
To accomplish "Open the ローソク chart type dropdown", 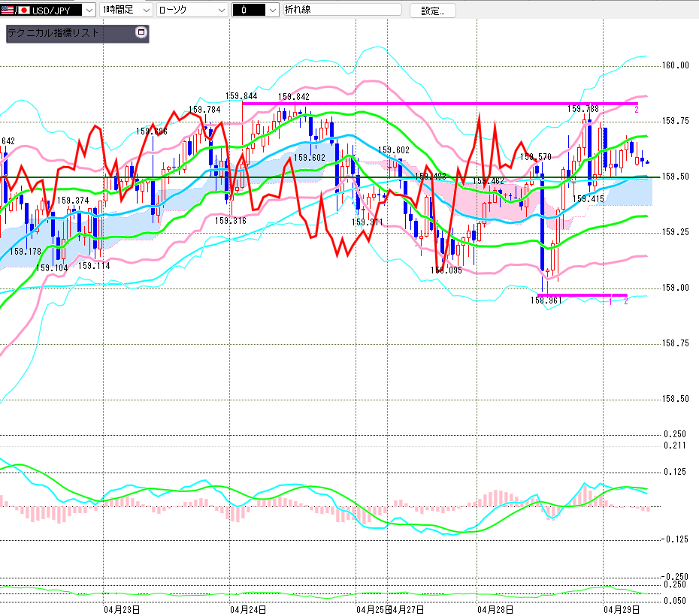I will point(220,10).
